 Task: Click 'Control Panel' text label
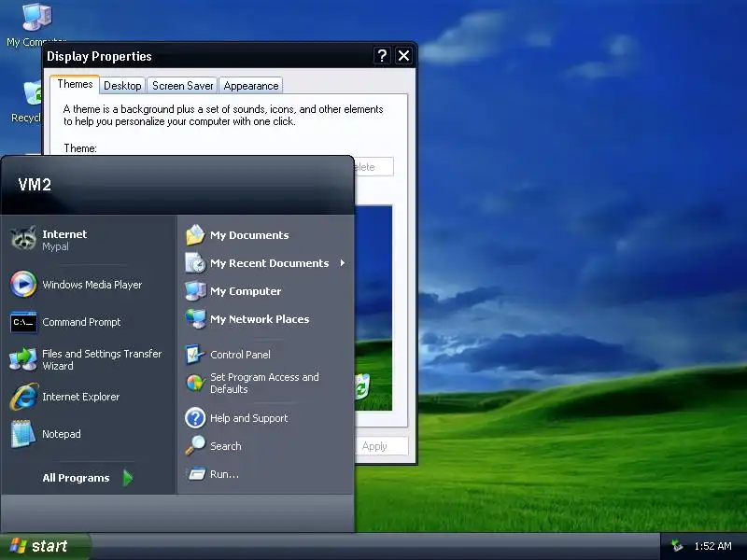(x=240, y=355)
